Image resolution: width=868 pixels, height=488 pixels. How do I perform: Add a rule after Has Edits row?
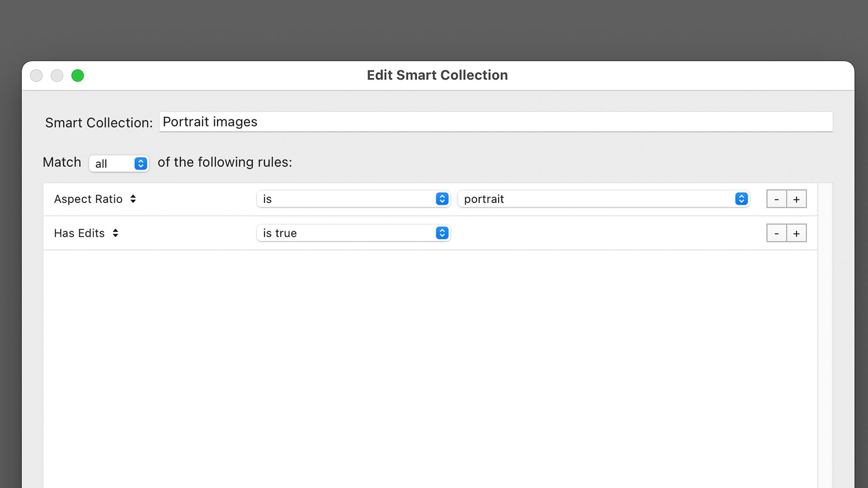point(797,233)
